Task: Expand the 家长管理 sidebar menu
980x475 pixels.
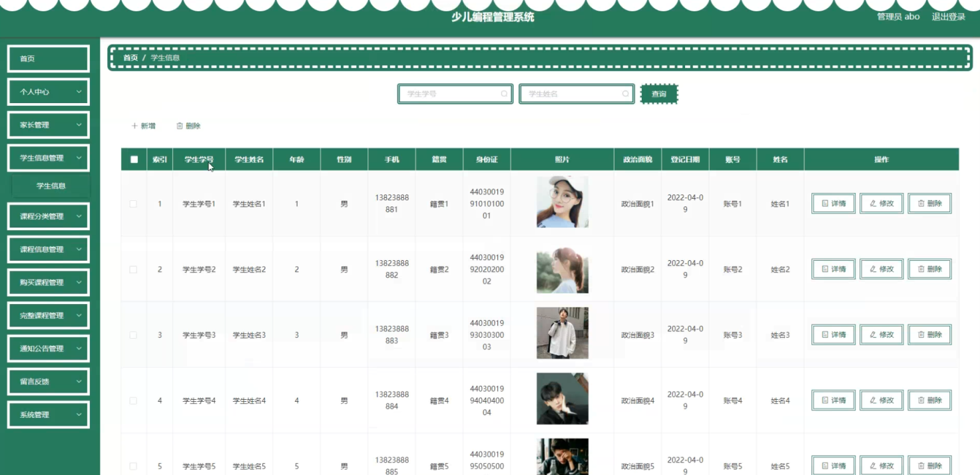Action: pos(48,124)
